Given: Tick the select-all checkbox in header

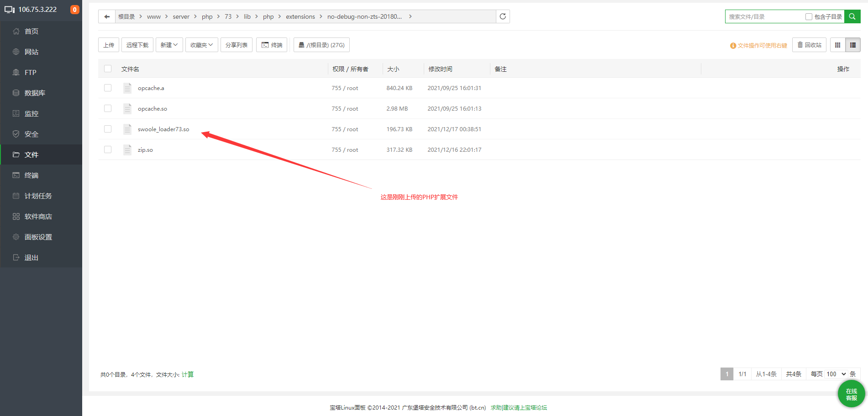Looking at the screenshot, I should (x=108, y=69).
